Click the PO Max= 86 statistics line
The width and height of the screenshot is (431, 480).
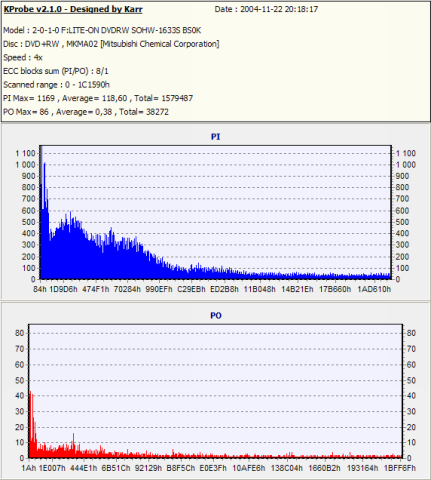(x=86, y=112)
